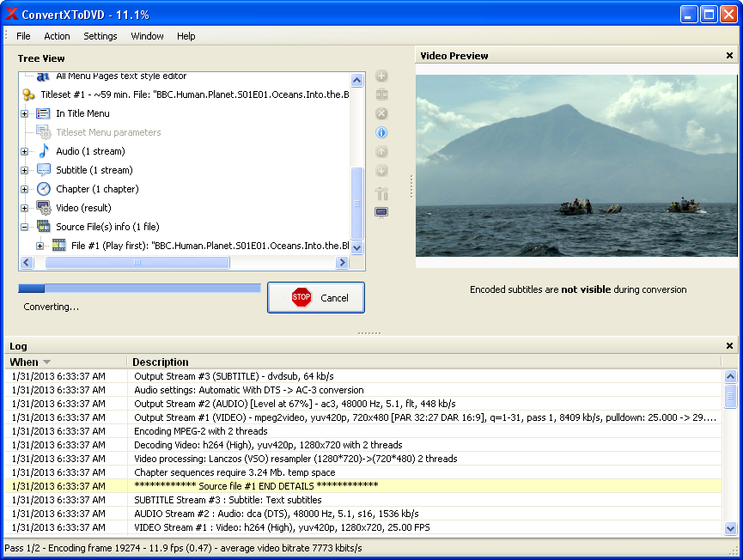Expand the In Title Menu node
Viewport: 743px width, 560px height.
click(x=25, y=113)
